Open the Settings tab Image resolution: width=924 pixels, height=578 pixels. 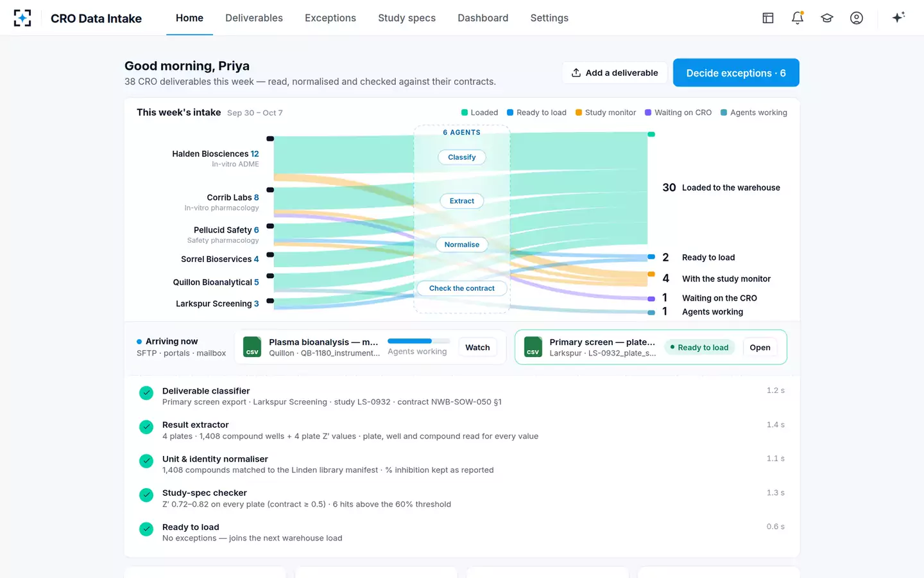pos(549,18)
